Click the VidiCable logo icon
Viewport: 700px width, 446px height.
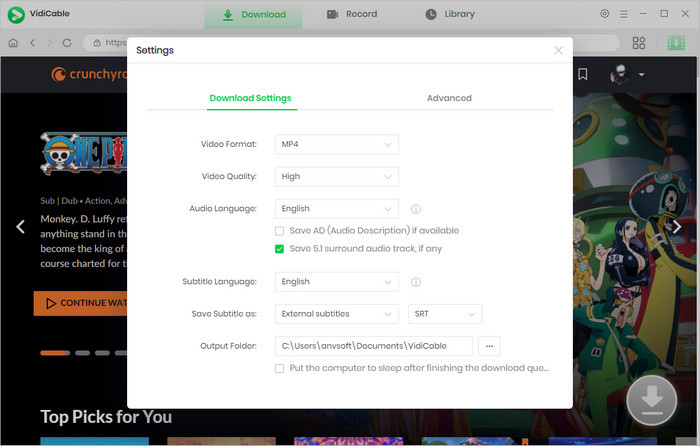point(16,14)
